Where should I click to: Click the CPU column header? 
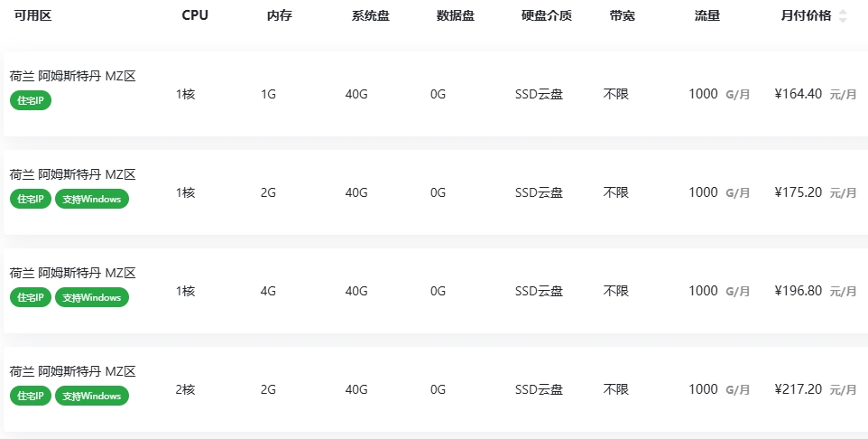[x=195, y=15]
